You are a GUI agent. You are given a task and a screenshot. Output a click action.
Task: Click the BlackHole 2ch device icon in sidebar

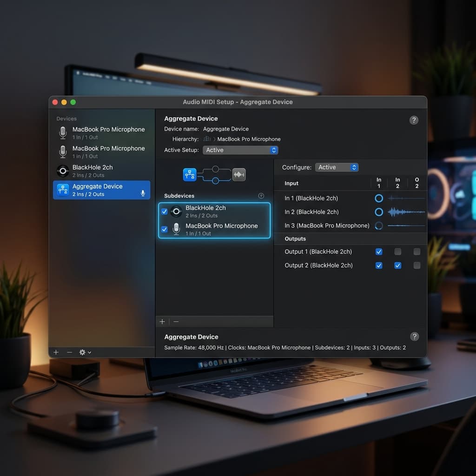(63, 171)
